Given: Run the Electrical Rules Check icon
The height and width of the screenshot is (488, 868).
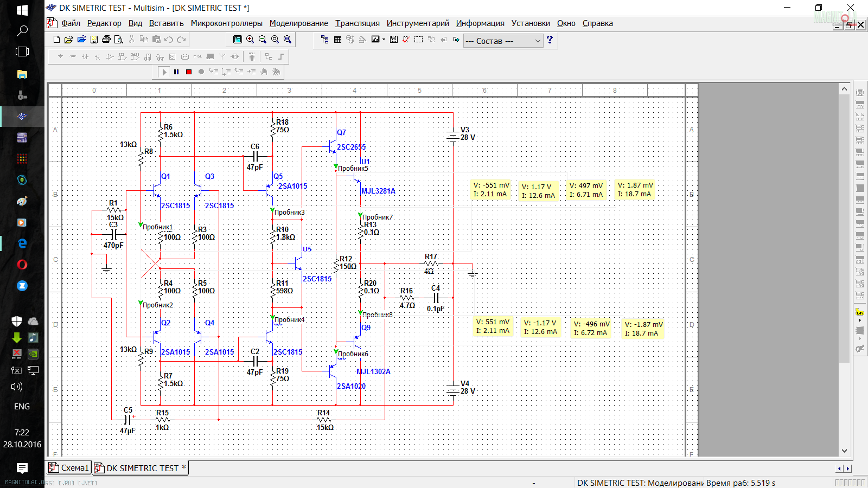Looking at the screenshot, I should coord(406,40).
